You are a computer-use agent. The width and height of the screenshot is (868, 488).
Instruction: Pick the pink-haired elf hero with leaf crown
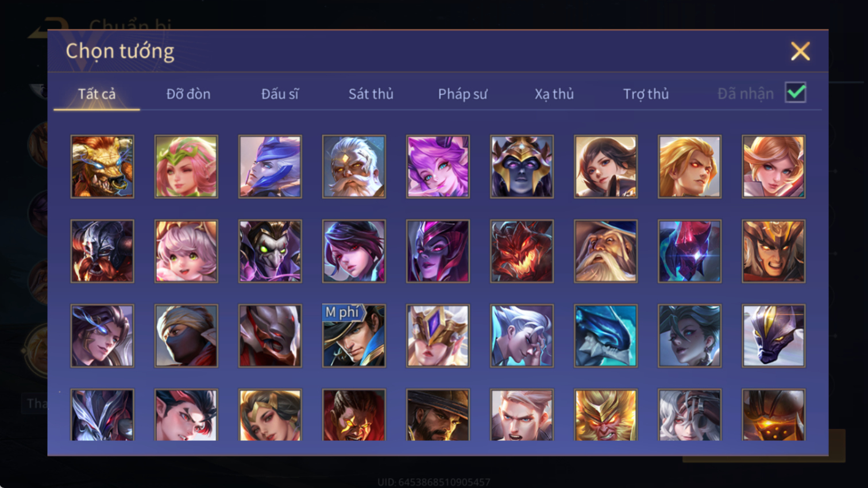pyautogui.click(x=186, y=167)
